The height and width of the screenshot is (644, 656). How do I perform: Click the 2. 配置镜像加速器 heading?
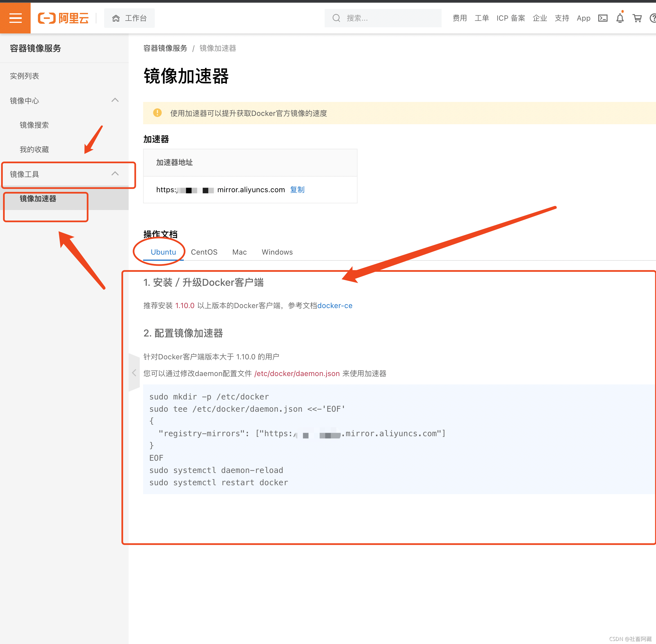tap(183, 333)
